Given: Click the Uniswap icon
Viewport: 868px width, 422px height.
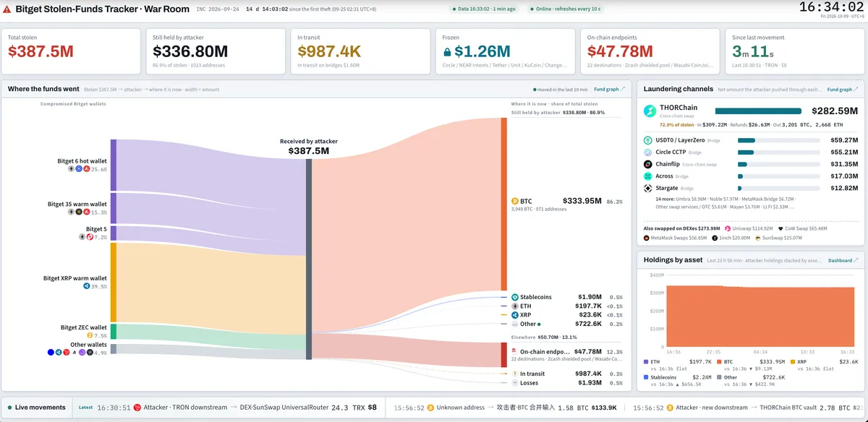Looking at the screenshot, I should point(728,228).
